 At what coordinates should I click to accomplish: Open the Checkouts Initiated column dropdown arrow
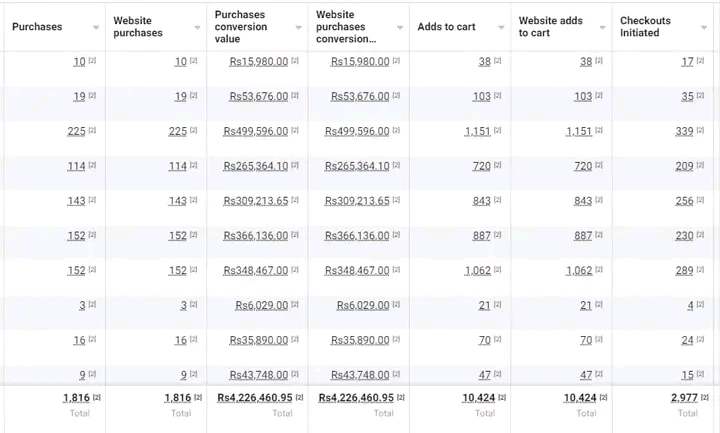click(705, 28)
